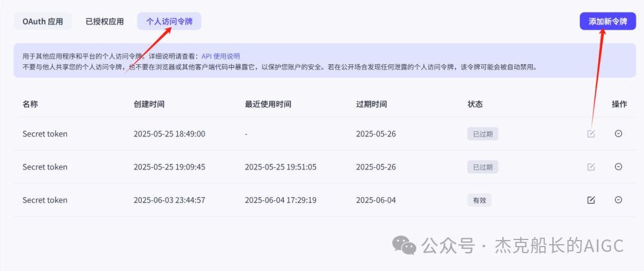Click creation time 2025-05-25 19:09:45
The width and height of the screenshot is (644, 271).
(169, 167)
